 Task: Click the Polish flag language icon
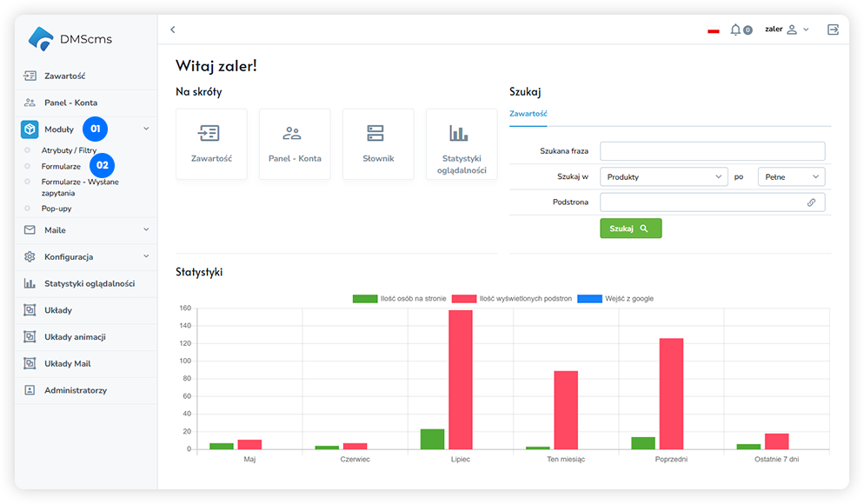pyautogui.click(x=714, y=30)
